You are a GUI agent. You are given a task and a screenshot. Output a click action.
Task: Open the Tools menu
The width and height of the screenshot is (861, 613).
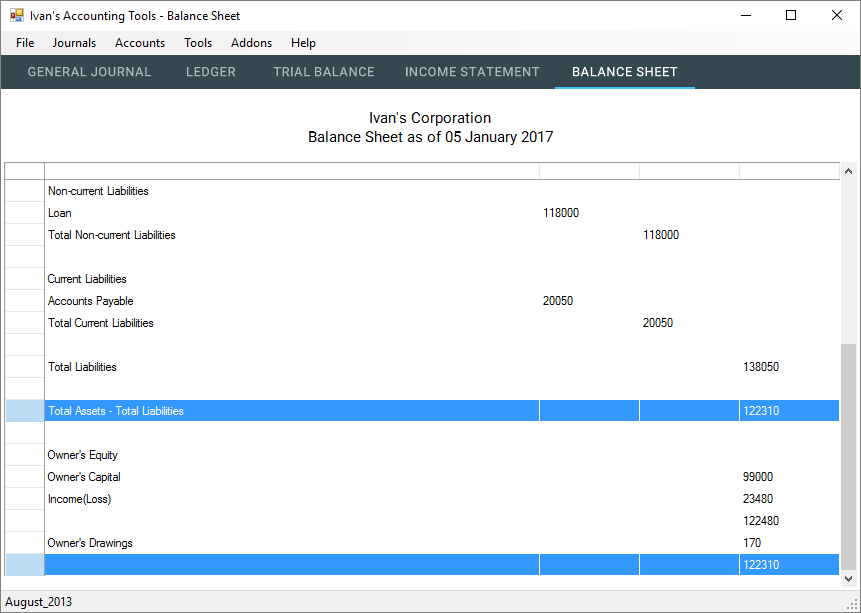tap(198, 43)
